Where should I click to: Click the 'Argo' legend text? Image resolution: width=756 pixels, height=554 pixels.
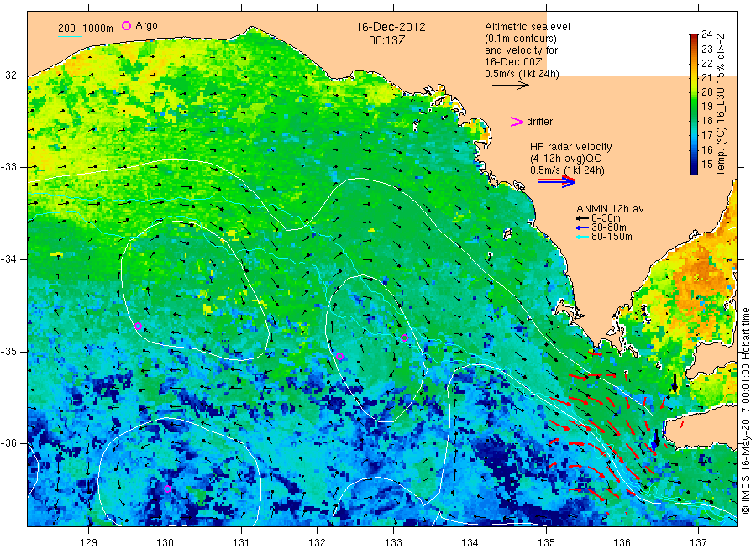click(146, 25)
